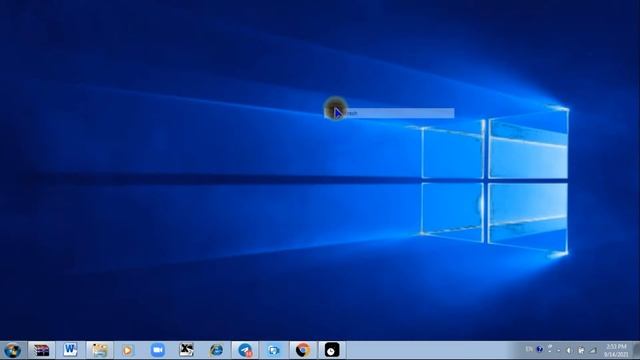Switch to the Telegram taskbar button
The height and width of the screenshot is (360, 640).
245,350
